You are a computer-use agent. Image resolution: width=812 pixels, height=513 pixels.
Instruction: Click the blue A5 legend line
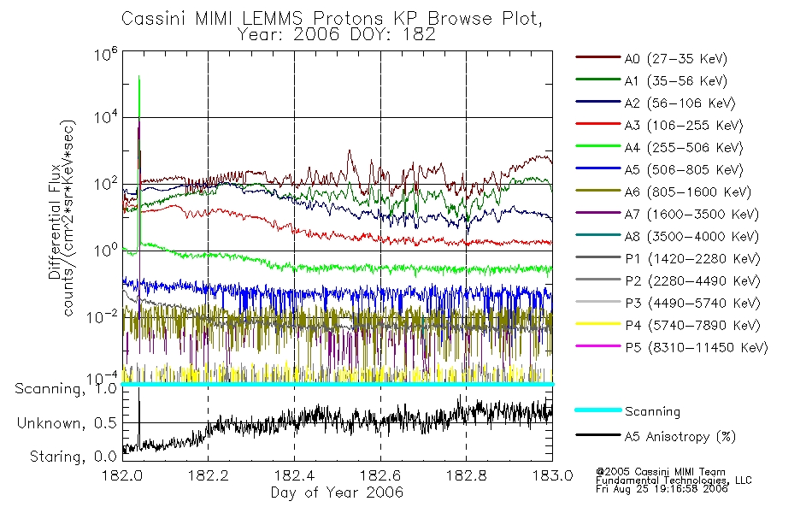tap(597, 168)
